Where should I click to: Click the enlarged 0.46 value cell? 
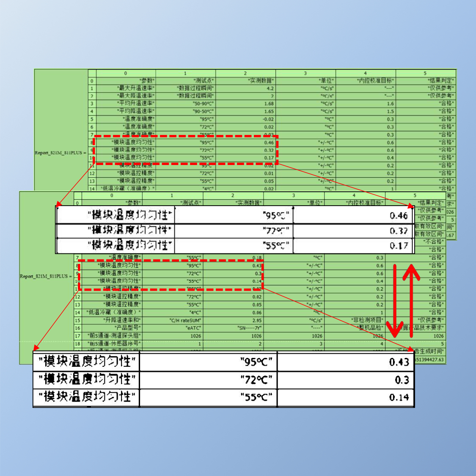(353, 215)
